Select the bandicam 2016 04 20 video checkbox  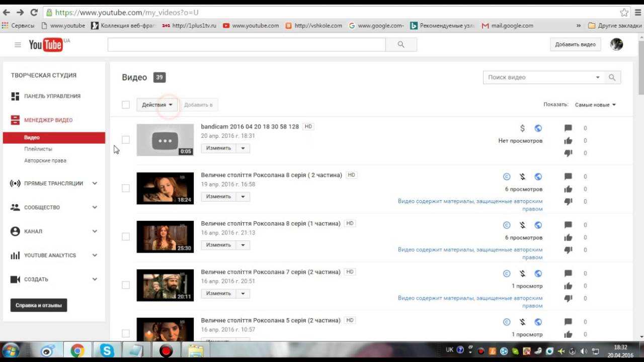pyautogui.click(x=126, y=140)
